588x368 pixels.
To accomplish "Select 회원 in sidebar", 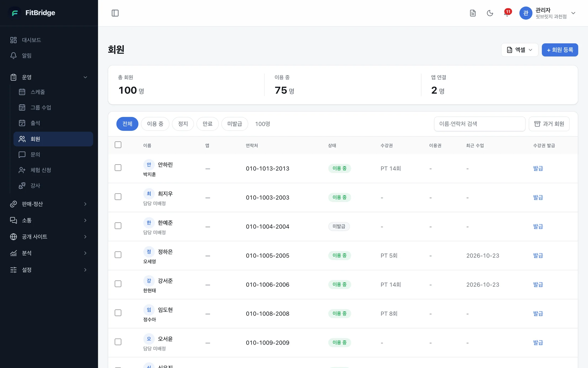I will 53,139.
